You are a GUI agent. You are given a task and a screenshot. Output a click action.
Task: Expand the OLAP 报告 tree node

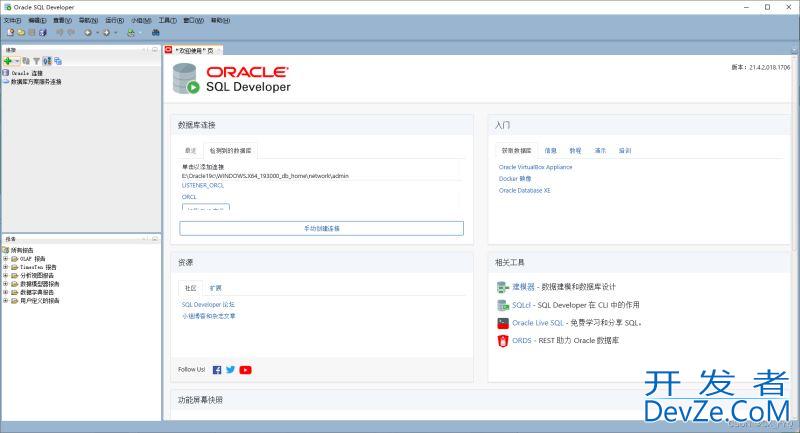pyautogui.click(x=6, y=259)
